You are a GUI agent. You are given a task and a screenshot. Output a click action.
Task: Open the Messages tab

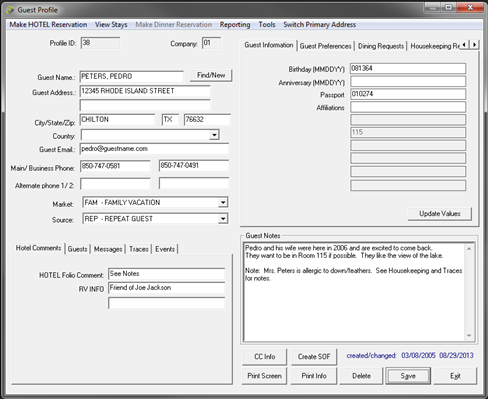[108, 249]
